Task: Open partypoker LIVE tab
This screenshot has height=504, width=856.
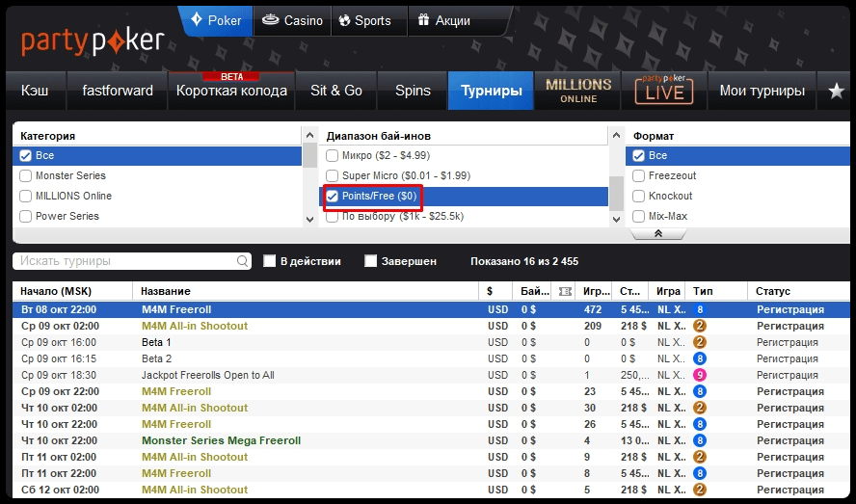Action: 664,91
